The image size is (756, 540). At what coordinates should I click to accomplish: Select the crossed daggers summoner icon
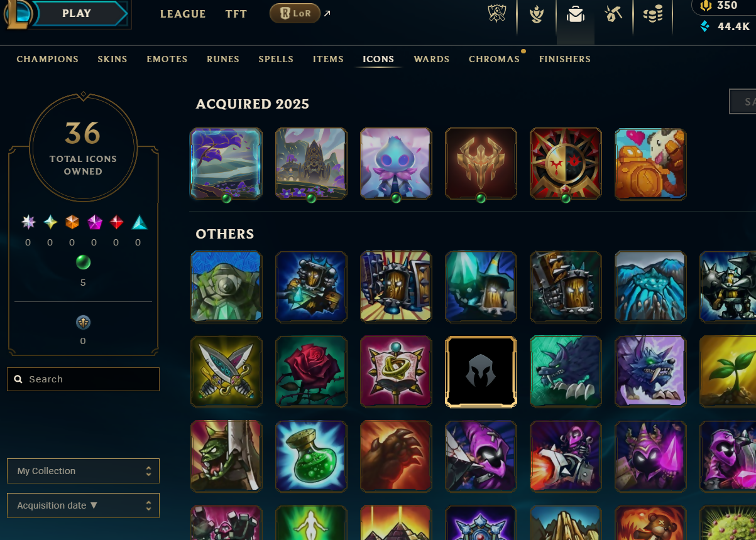point(226,372)
